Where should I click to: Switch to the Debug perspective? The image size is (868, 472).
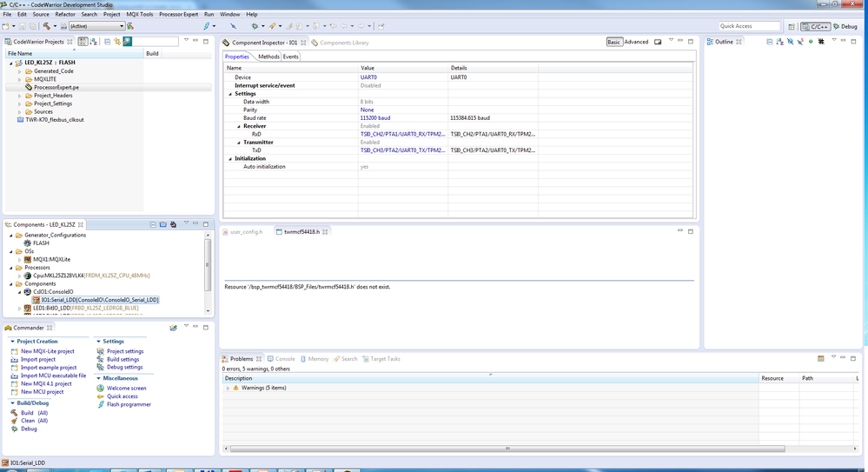click(x=845, y=26)
